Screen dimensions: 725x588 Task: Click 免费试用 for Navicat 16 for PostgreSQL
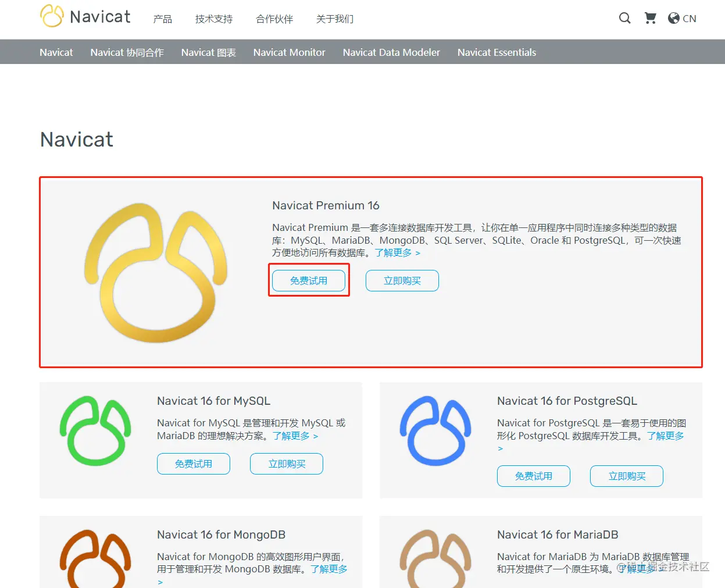click(534, 476)
